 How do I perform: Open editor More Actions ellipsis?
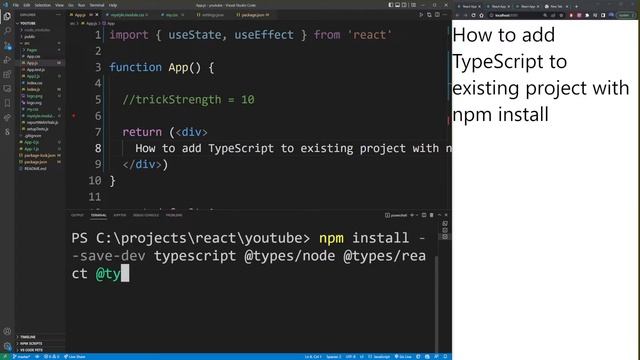445,15
